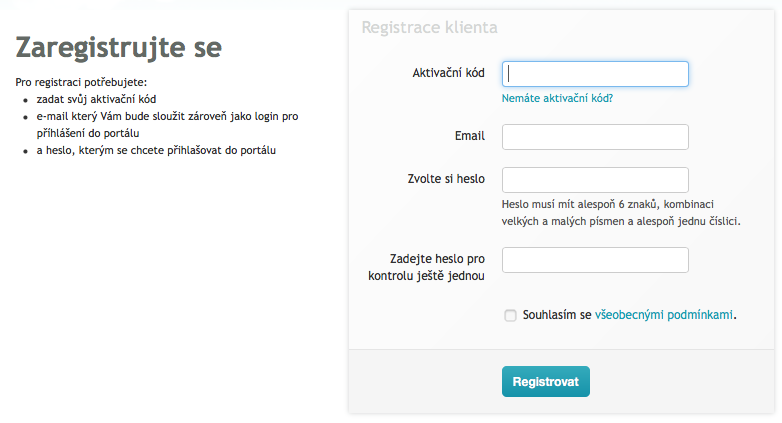
Task: Click the Registrovat button
Action: pyautogui.click(x=546, y=382)
